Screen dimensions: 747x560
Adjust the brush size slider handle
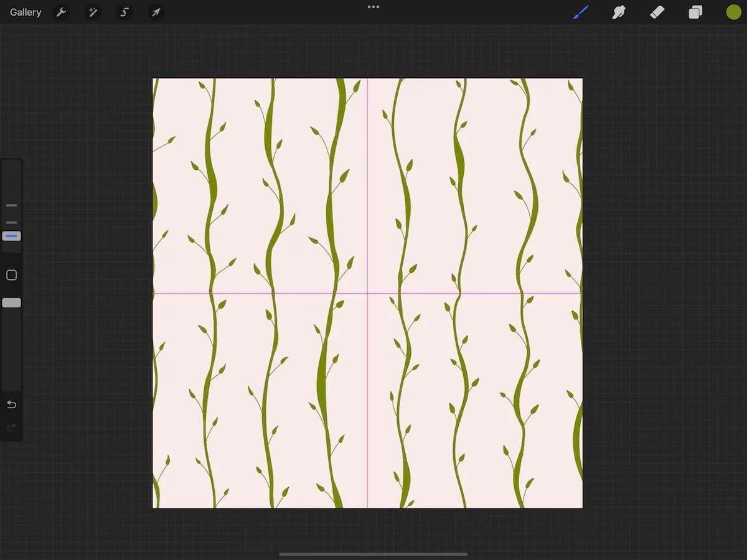click(x=11, y=236)
